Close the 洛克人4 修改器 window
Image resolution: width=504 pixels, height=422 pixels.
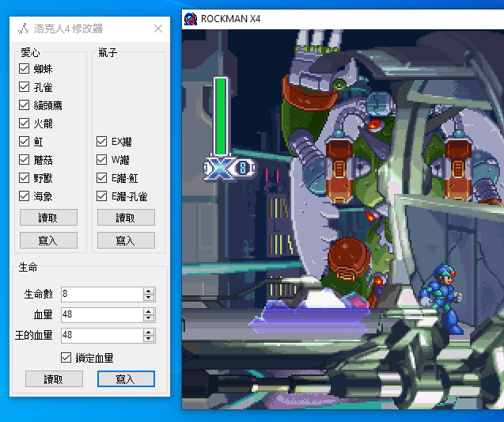(157, 29)
